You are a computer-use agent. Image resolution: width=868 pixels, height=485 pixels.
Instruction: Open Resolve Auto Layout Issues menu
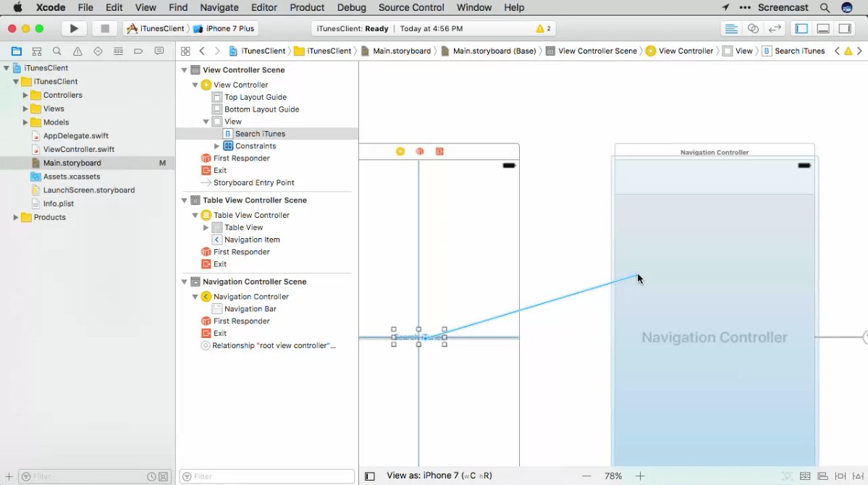click(858, 476)
